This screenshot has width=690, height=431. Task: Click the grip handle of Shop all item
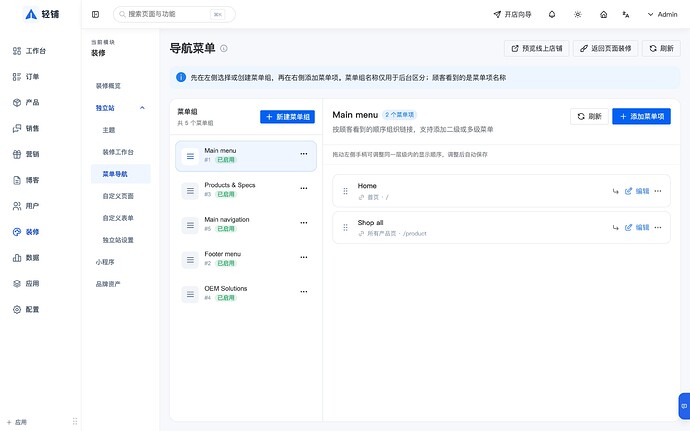[x=345, y=228]
